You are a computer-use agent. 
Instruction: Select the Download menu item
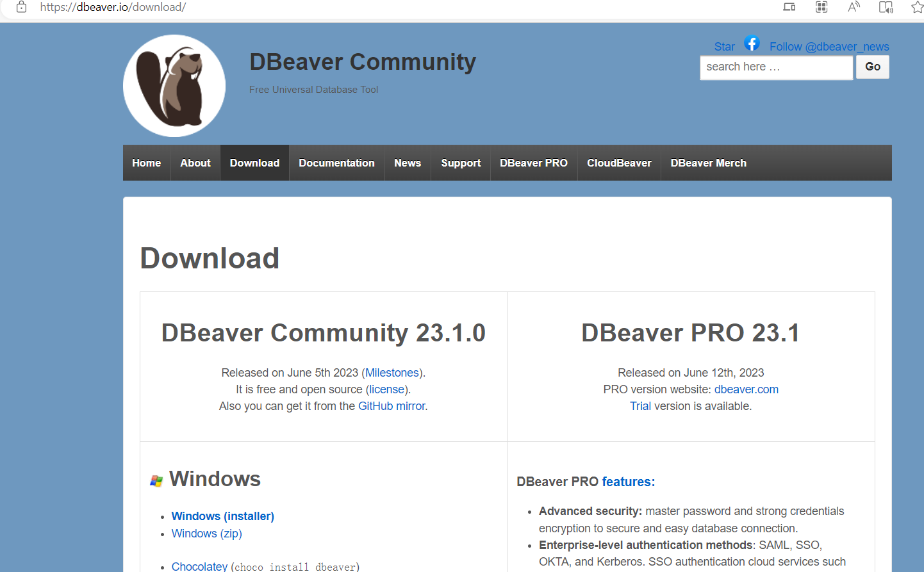[x=254, y=163]
